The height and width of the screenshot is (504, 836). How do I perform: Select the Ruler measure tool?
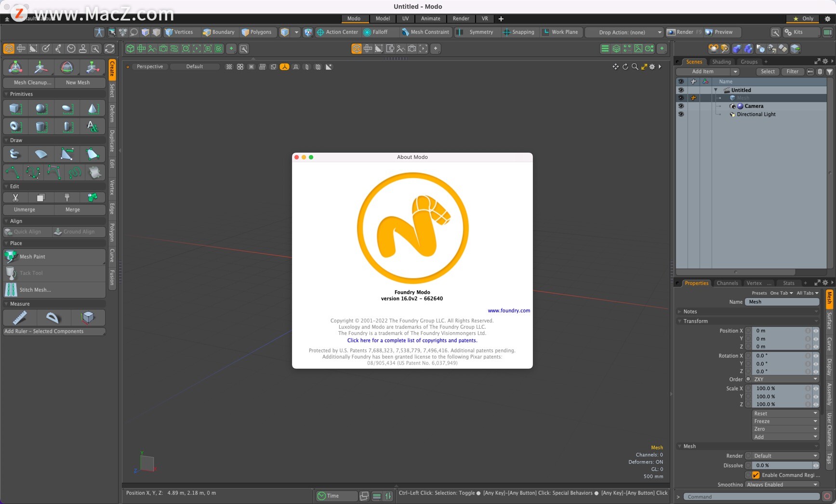pyautogui.click(x=20, y=318)
